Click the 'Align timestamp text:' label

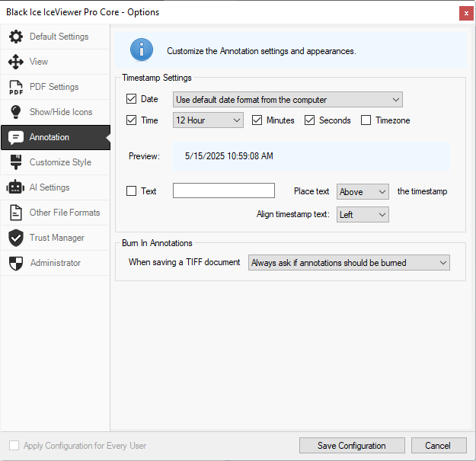293,214
